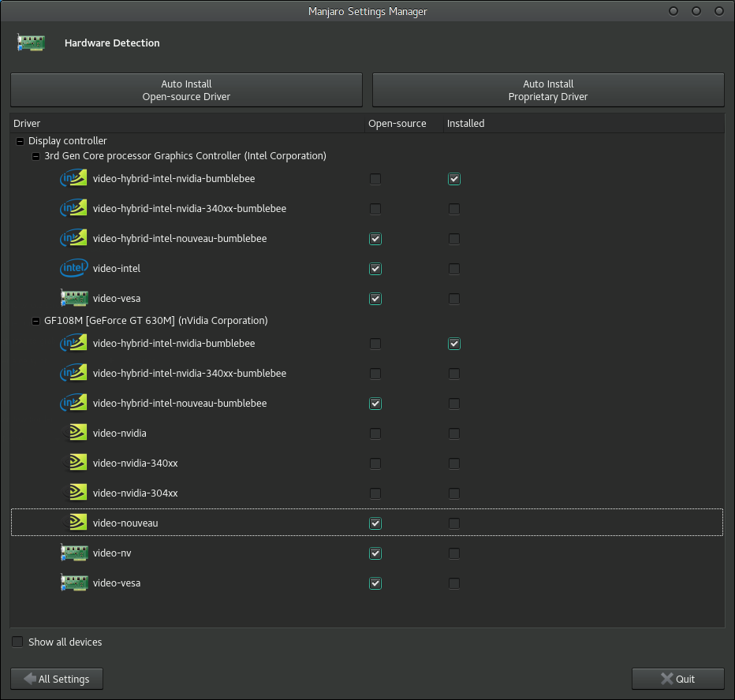Screen dimensions: 735x700
Task: Click the NVIDIA icon beside video-nvidia
Action: (75, 433)
